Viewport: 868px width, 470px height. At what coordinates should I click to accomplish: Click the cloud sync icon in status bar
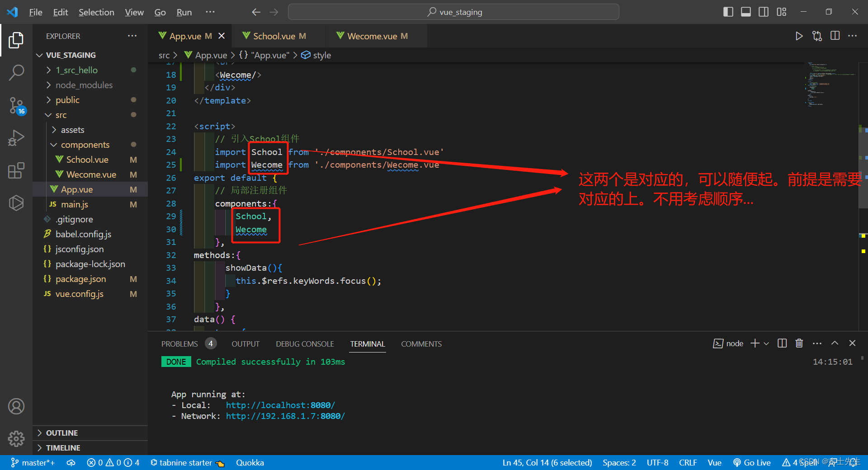[71, 462]
